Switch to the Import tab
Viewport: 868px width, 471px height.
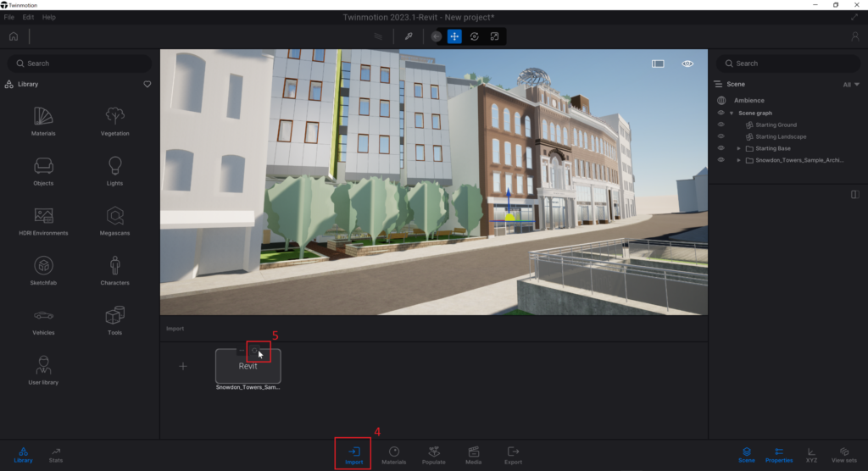pos(353,455)
